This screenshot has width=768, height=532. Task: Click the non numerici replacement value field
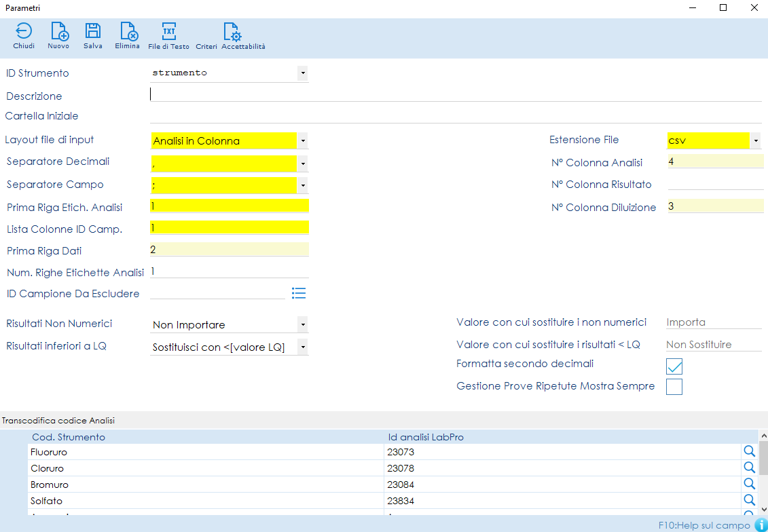(714, 322)
